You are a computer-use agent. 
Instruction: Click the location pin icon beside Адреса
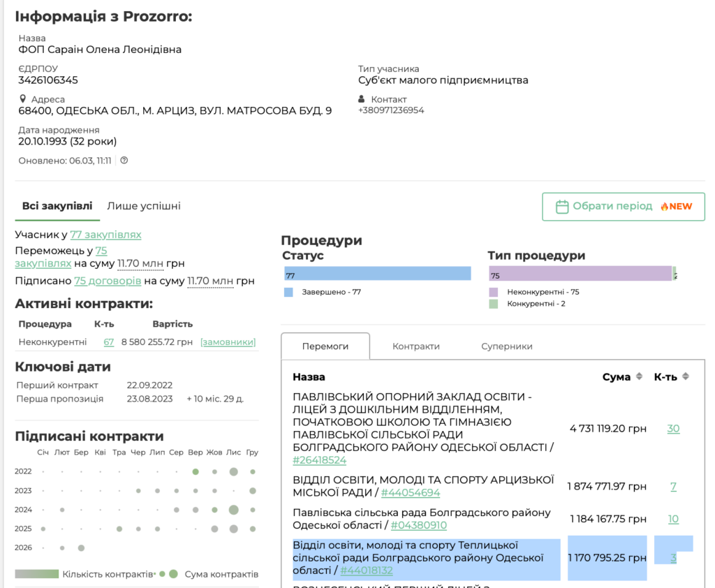24,99
